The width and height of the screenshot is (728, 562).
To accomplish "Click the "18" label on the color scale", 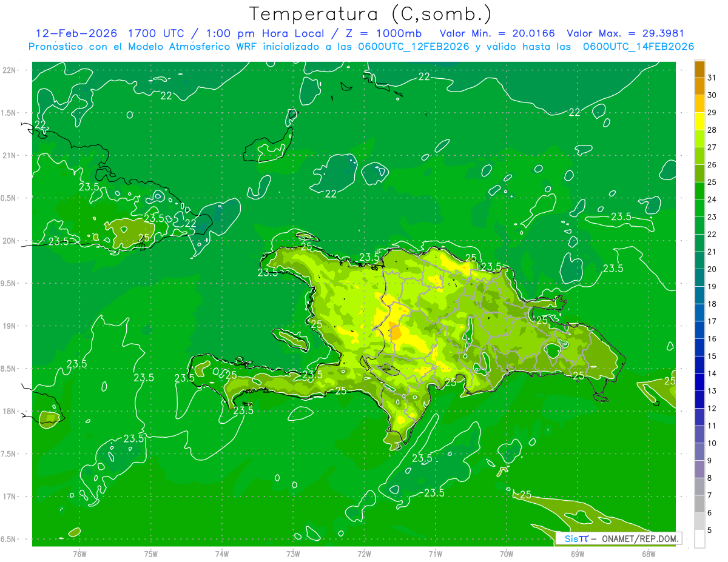I will coord(712,304).
